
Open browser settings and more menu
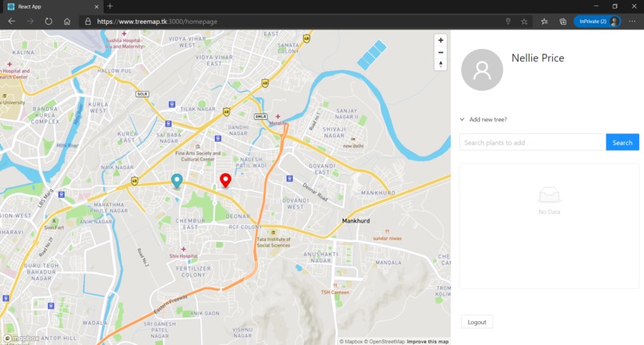(632, 22)
